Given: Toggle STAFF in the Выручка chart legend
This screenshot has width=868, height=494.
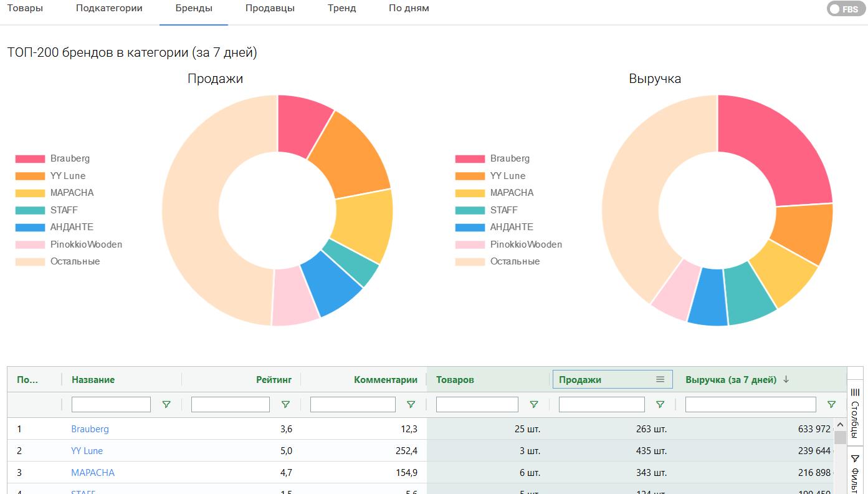Looking at the screenshot, I should (486, 210).
